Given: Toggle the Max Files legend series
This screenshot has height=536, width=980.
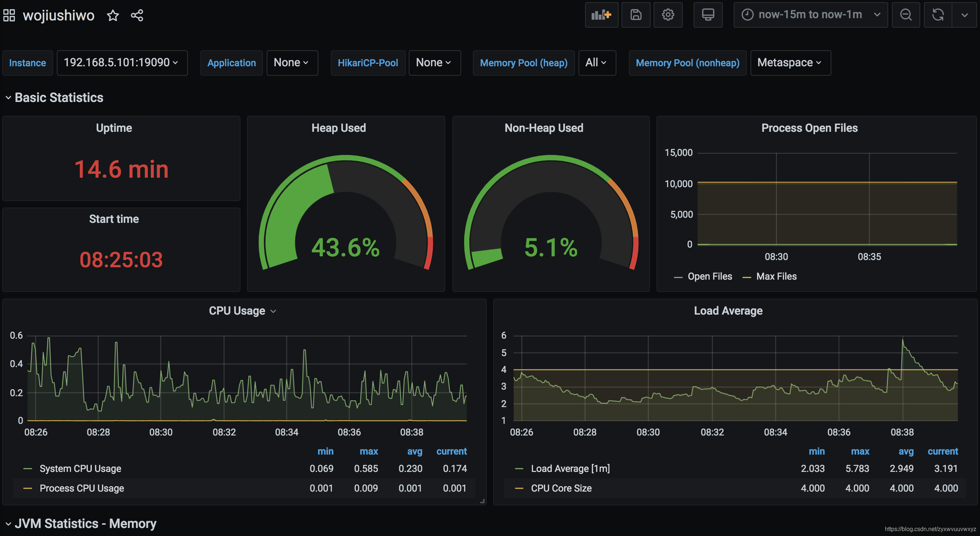Looking at the screenshot, I should click(776, 276).
